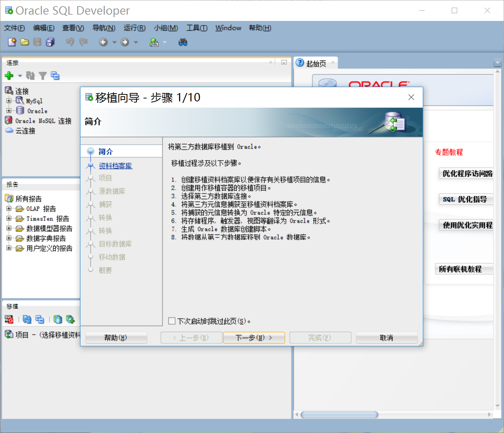Open the tab list dropdown at far right

(497, 63)
